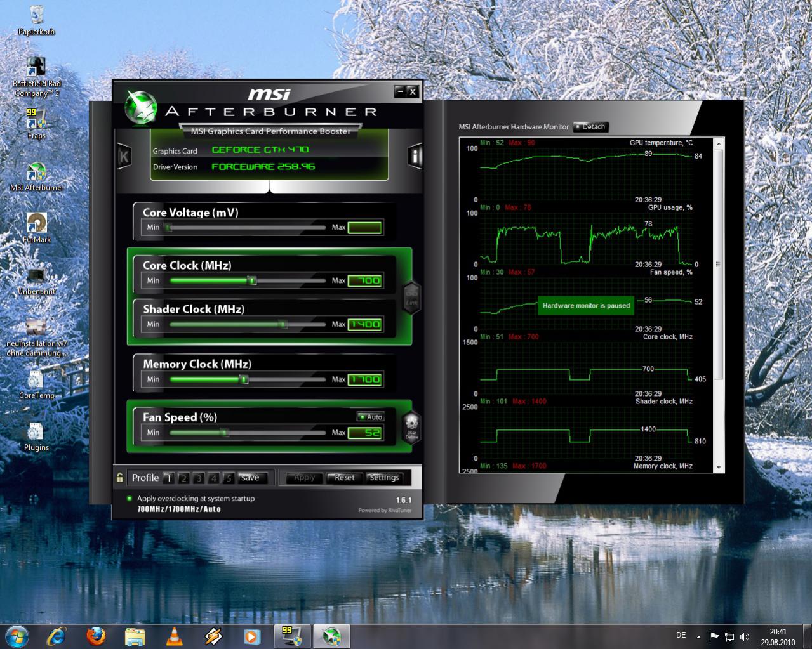Viewport: 812px width, 649px height.
Task: Open the tray volume speaker icon
Action: pos(744,636)
